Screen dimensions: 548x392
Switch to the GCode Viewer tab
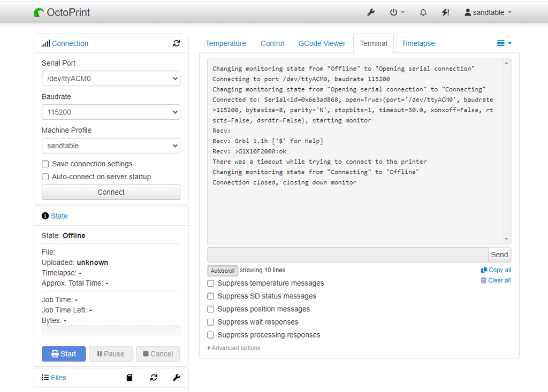[322, 43]
